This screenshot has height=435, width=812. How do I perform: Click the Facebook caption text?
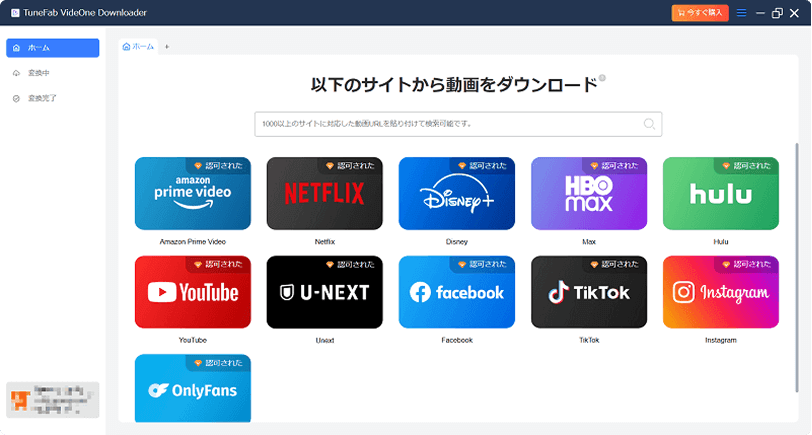(457, 340)
